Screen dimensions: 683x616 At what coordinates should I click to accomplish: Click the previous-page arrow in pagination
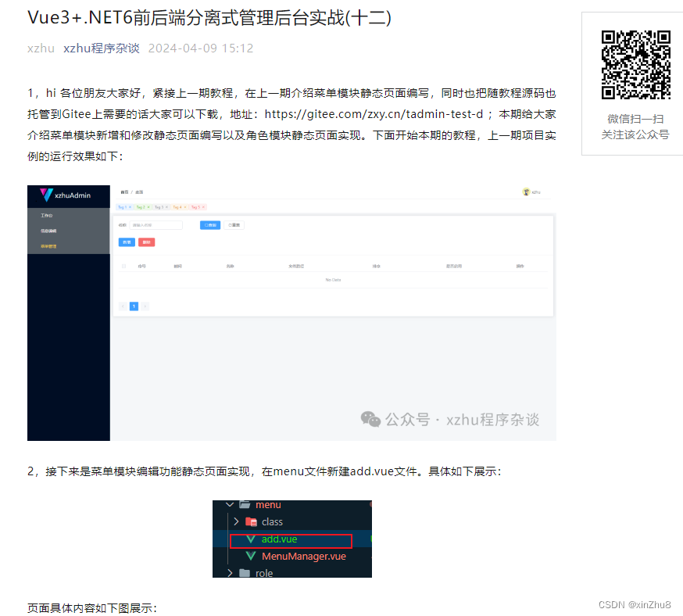pyautogui.click(x=122, y=305)
